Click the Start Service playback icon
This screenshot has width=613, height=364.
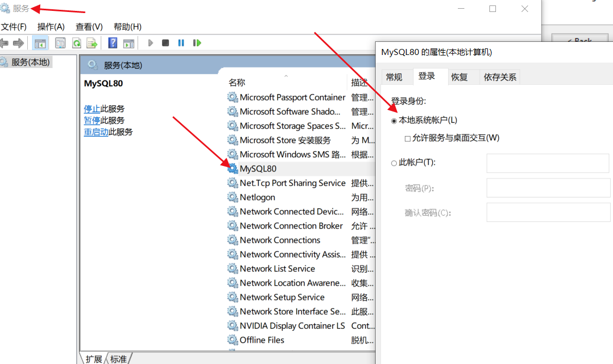click(150, 42)
